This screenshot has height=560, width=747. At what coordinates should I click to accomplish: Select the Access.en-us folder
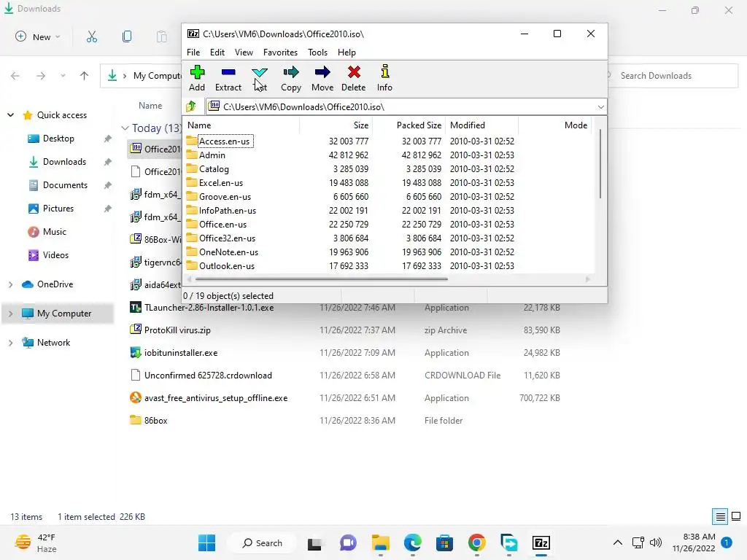(224, 141)
